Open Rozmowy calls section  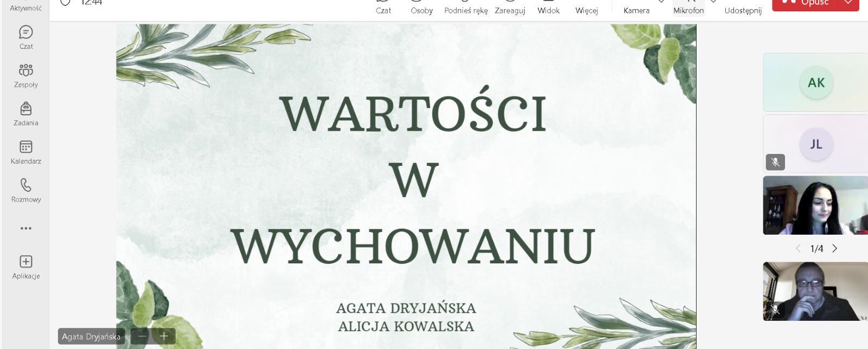tap(26, 190)
